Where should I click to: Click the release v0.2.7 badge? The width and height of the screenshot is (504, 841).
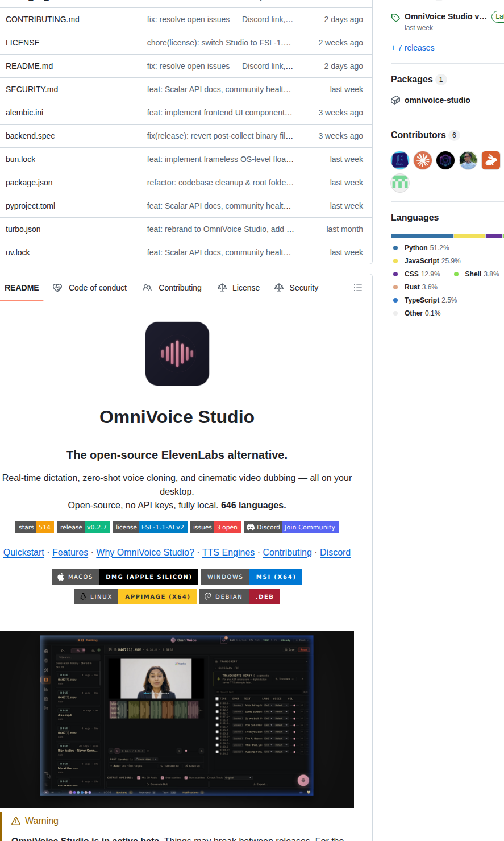(x=84, y=527)
